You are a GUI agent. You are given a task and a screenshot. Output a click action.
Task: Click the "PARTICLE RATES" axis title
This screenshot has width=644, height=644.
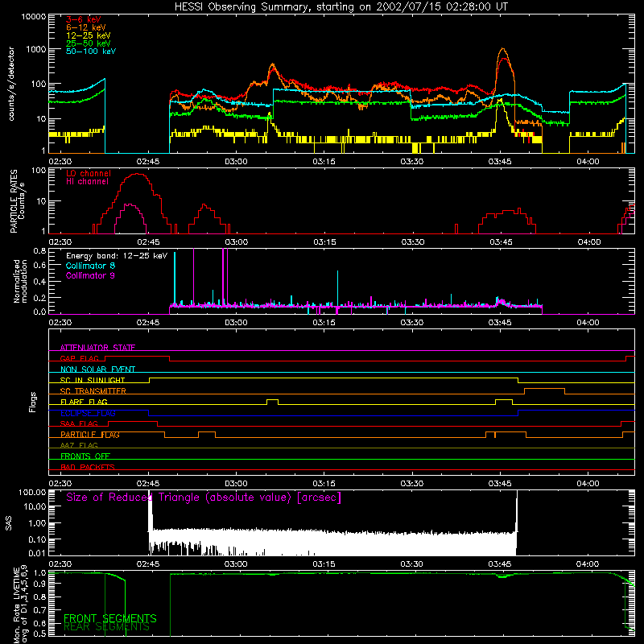click(x=14, y=201)
